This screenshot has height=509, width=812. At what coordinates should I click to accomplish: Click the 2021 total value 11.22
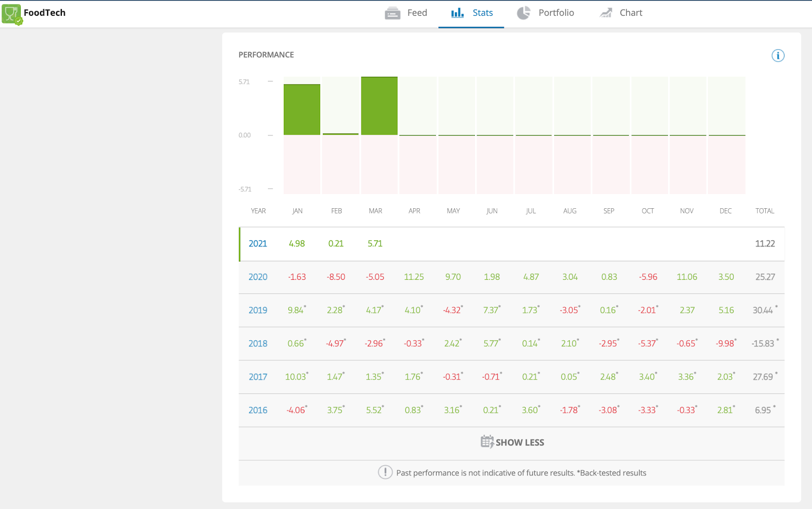coord(765,244)
